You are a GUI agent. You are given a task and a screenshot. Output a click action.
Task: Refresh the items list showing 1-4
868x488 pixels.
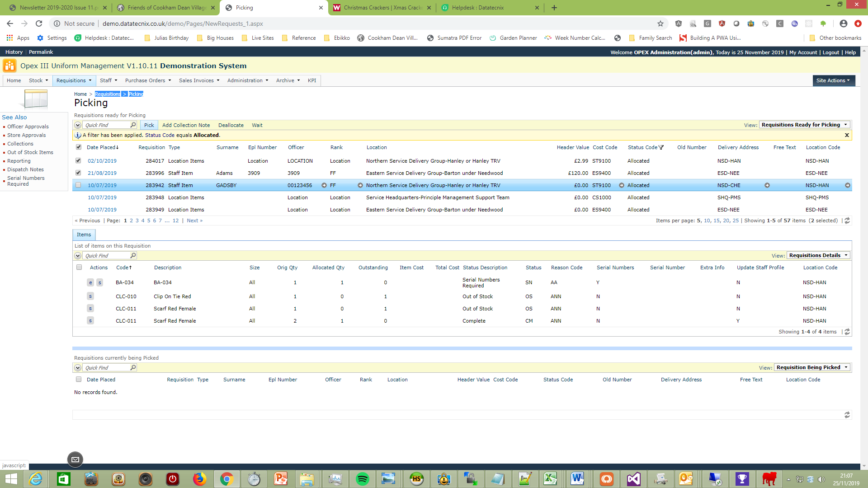click(847, 332)
